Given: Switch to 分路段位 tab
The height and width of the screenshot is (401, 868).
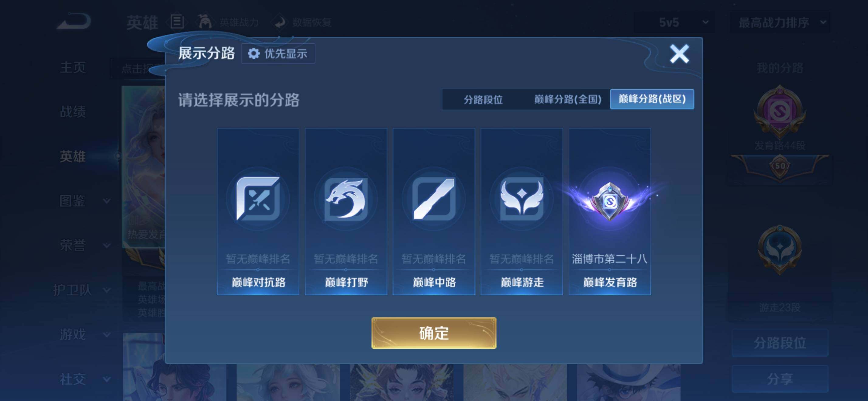Looking at the screenshot, I should tap(483, 99).
